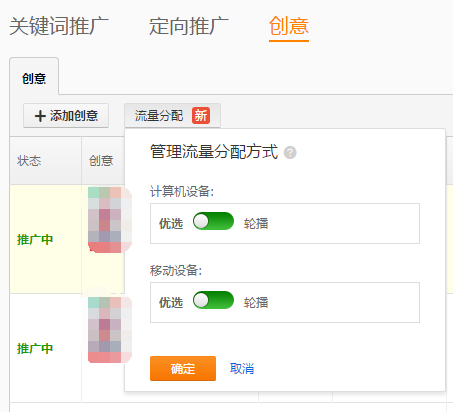This screenshot has width=453, height=412.
Task: Select 轮播 option for 移动设备
Action: click(x=256, y=303)
